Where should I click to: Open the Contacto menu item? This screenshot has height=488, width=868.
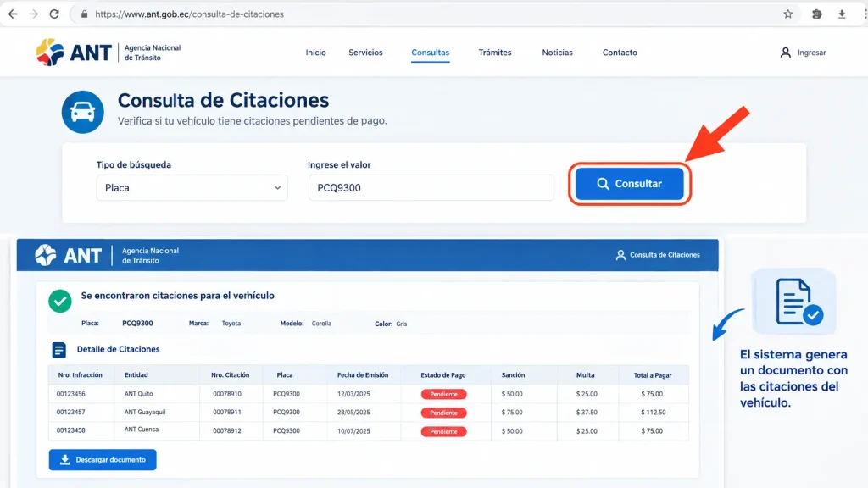pos(620,53)
